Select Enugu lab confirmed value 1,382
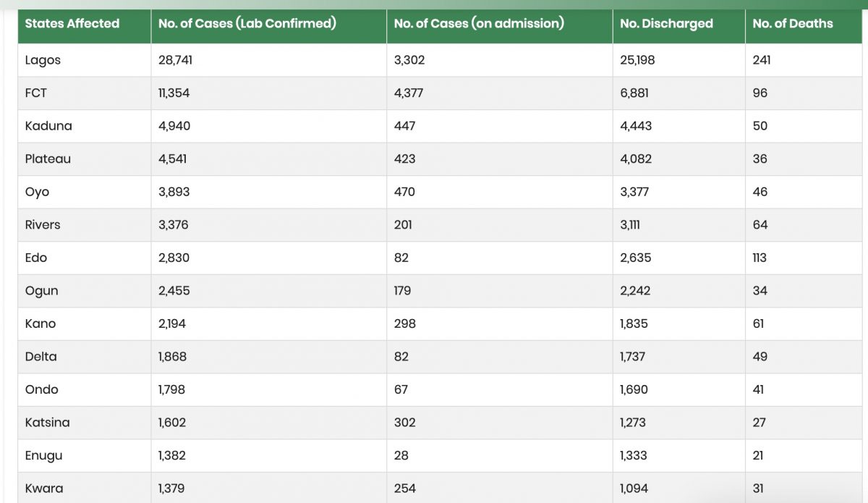This screenshot has width=868, height=503. point(172,455)
